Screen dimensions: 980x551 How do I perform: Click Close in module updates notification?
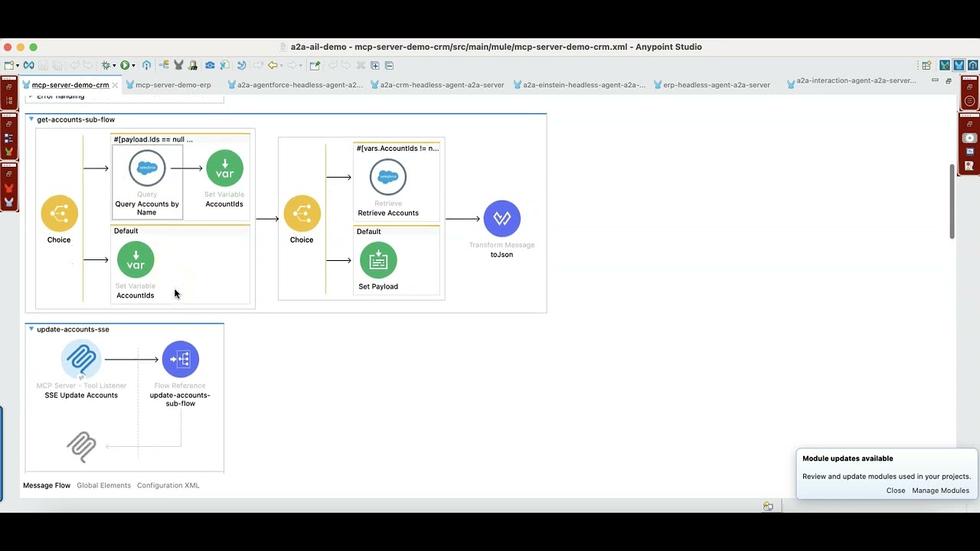(896, 491)
